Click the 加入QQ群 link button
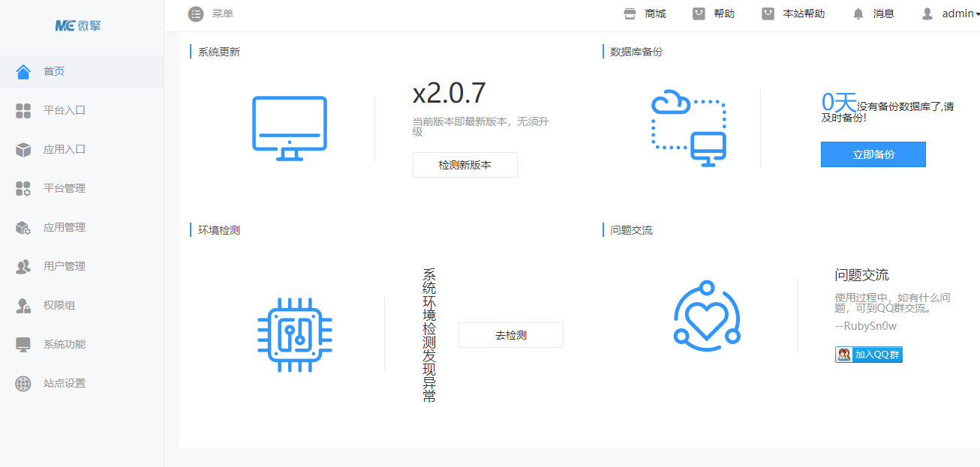980x467 pixels. (x=869, y=355)
